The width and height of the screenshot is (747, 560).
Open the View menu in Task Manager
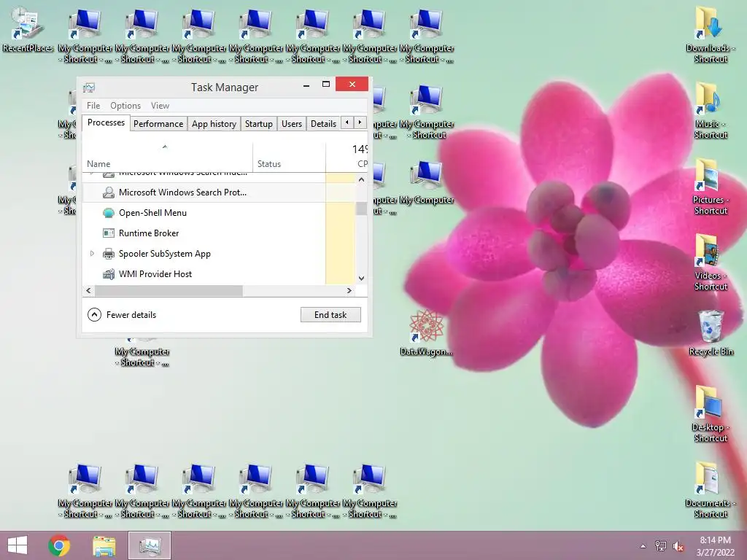pyautogui.click(x=160, y=105)
